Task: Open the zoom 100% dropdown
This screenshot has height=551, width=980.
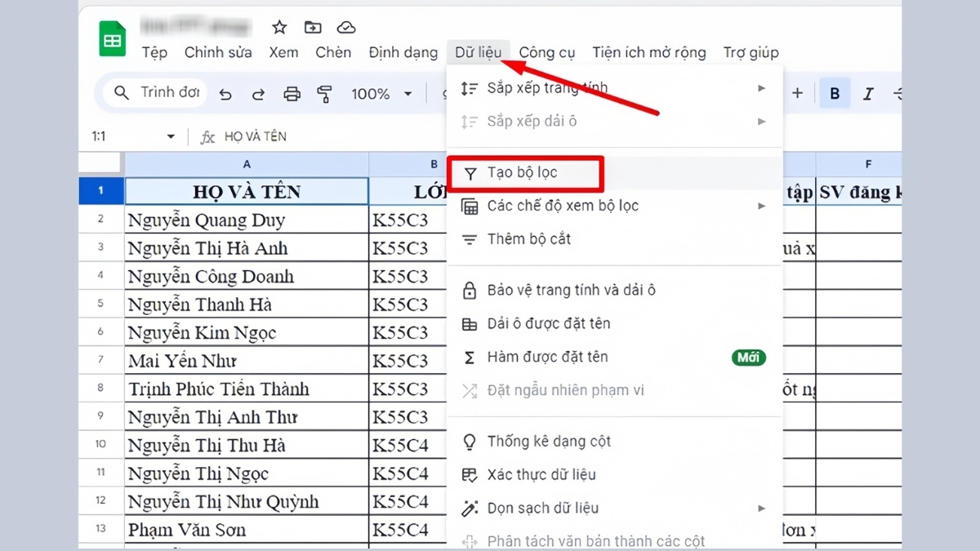Action: click(x=381, y=95)
